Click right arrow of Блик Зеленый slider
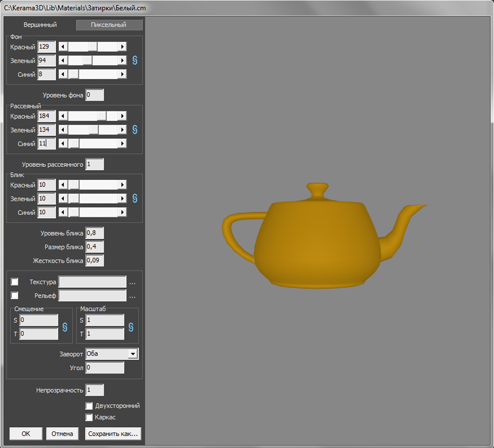The height and width of the screenshot is (448, 494). [122, 198]
